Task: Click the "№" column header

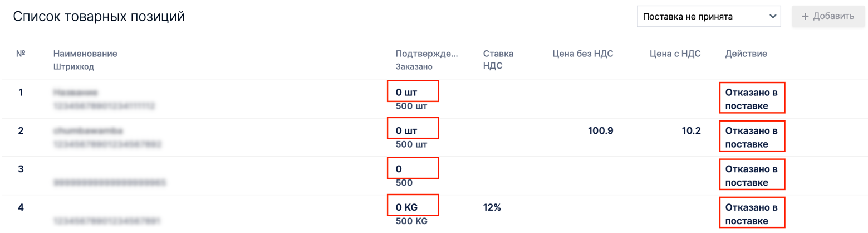Action: 22,54
